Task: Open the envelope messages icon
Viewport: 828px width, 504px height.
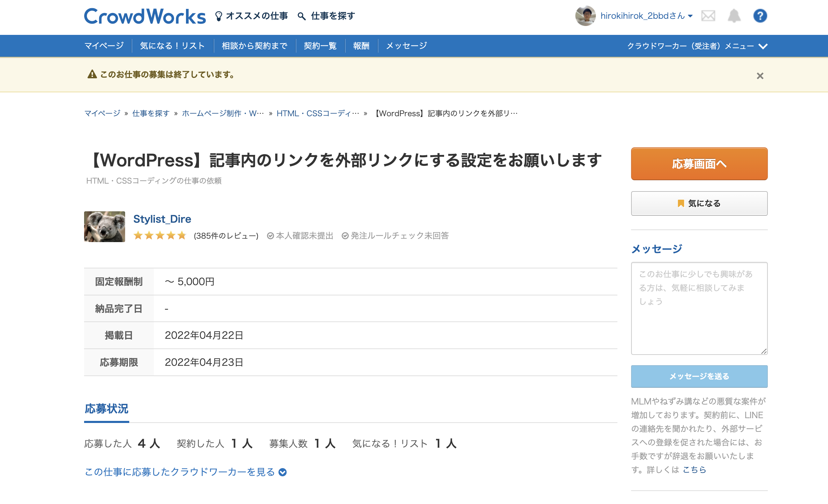Action: (708, 16)
